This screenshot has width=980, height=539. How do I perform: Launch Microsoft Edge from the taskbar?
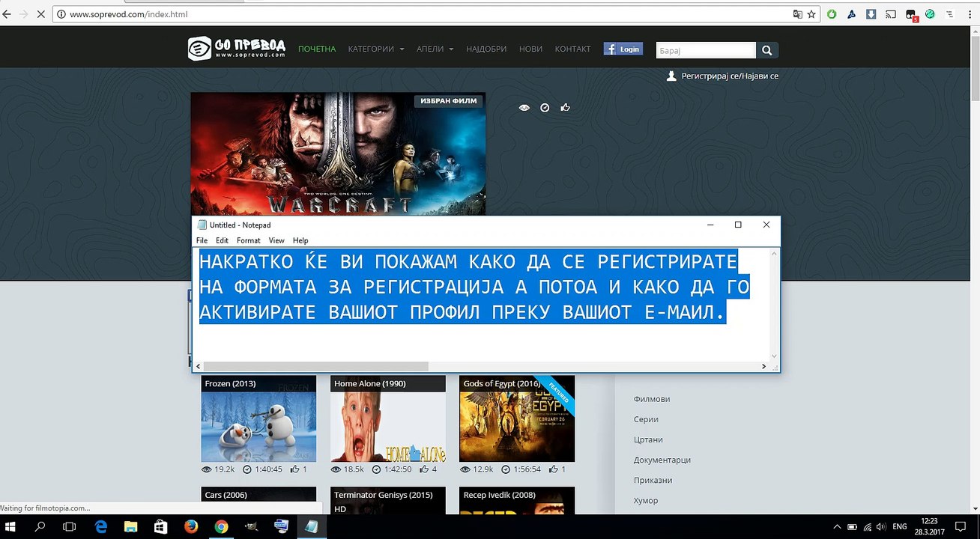[x=101, y=527]
